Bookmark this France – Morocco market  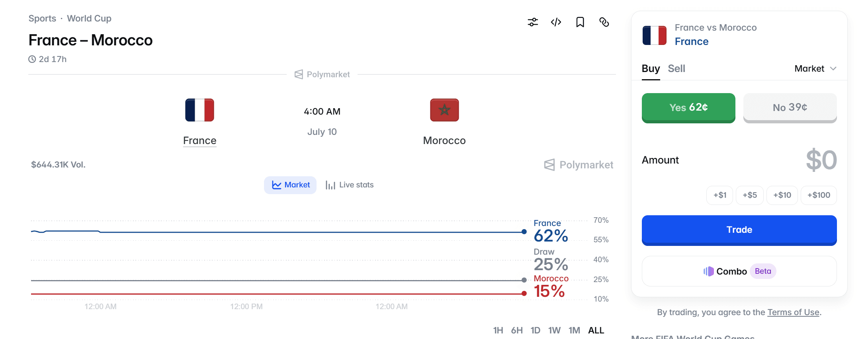(580, 22)
